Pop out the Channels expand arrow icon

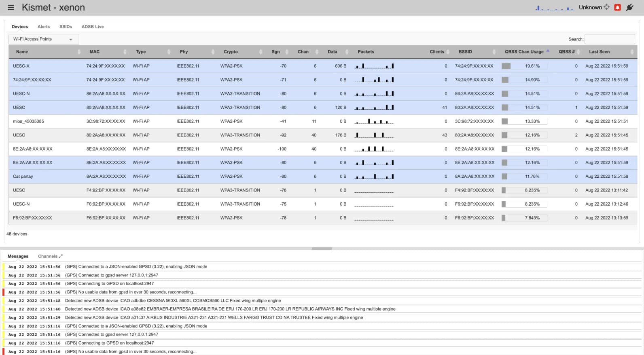pos(61,256)
